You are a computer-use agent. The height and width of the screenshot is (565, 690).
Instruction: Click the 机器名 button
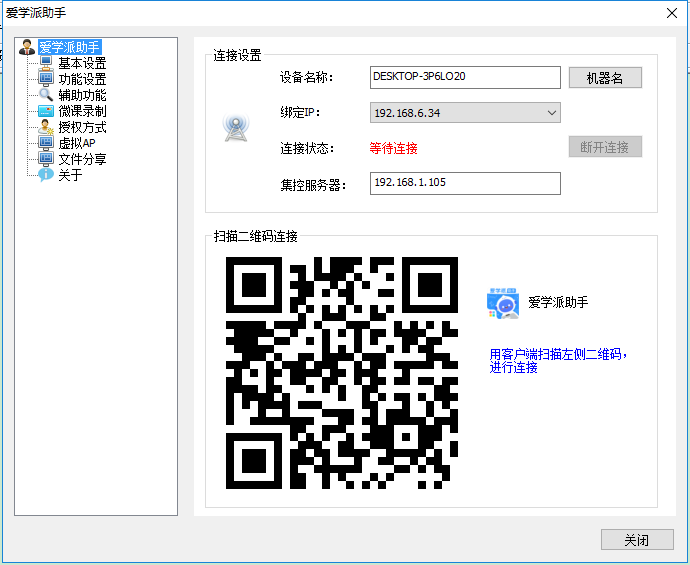coord(605,78)
